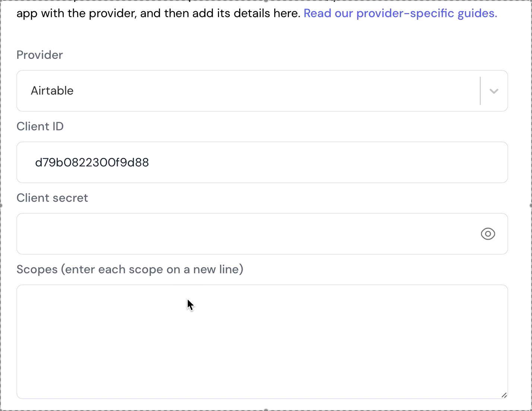Click the Client ID value d79b0822300f9d88
Screen dimensions: 532x411
coord(92,162)
